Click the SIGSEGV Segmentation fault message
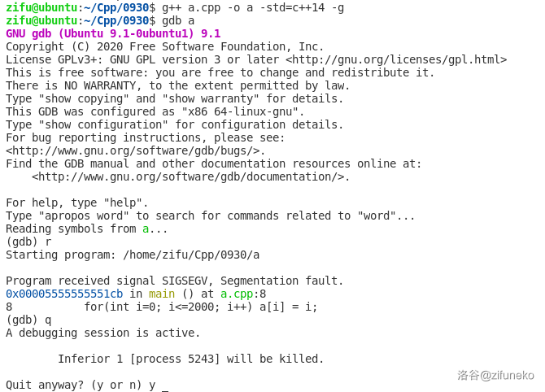545x392 pixels. [175, 281]
